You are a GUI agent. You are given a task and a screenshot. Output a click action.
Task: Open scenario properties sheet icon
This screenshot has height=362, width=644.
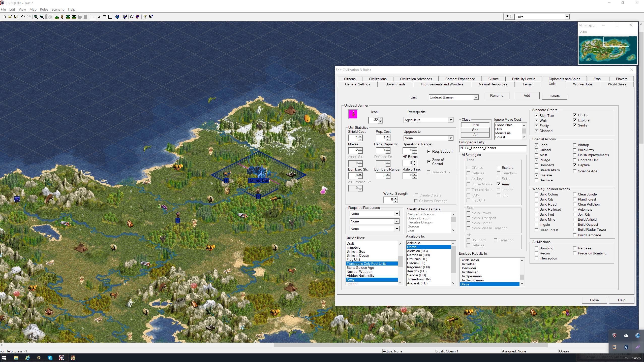click(132, 17)
